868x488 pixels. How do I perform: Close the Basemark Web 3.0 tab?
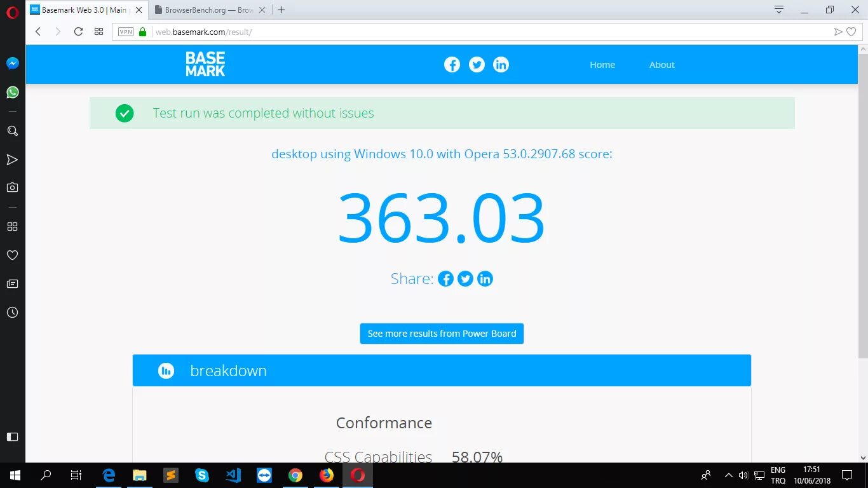(x=139, y=10)
